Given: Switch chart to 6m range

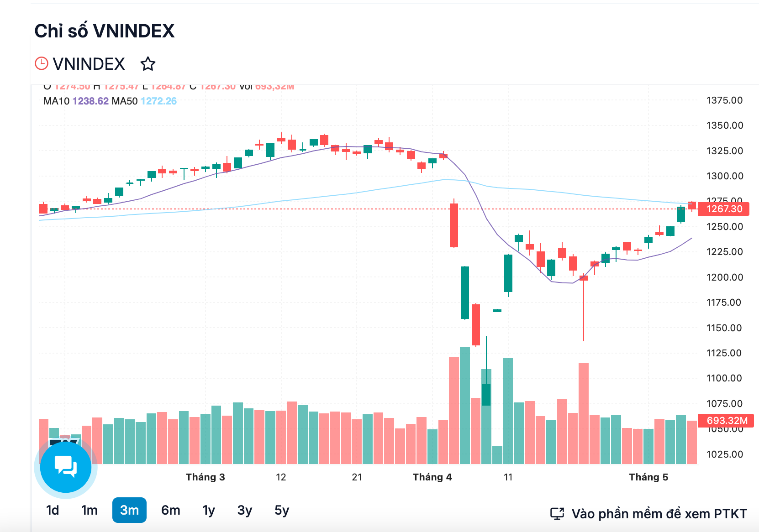Looking at the screenshot, I should point(171,510).
